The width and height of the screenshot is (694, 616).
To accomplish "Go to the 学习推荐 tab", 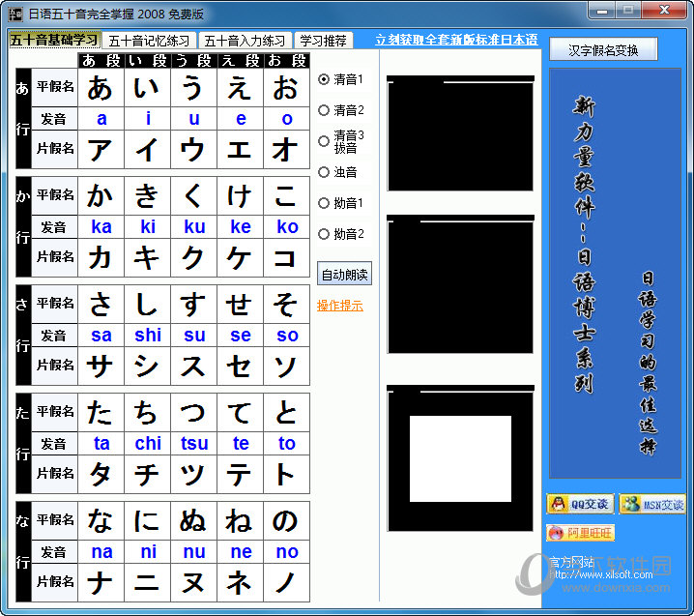I will tap(324, 41).
